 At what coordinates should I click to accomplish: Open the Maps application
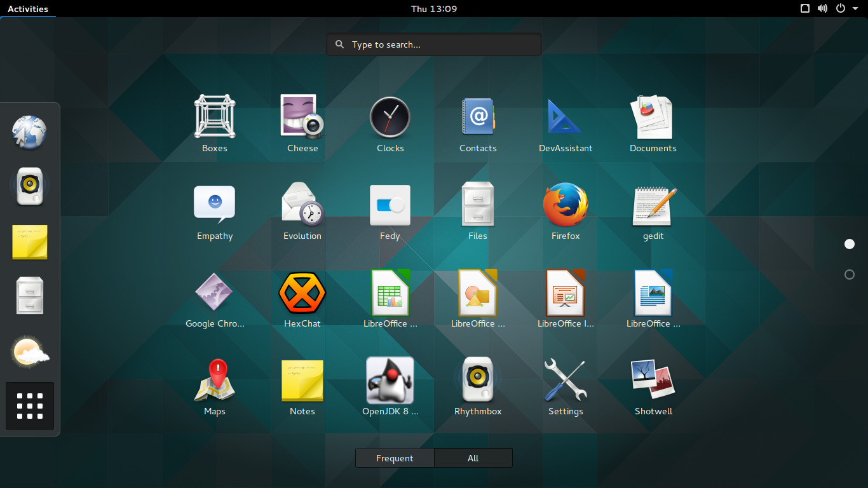pyautogui.click(x=215, y=380)
